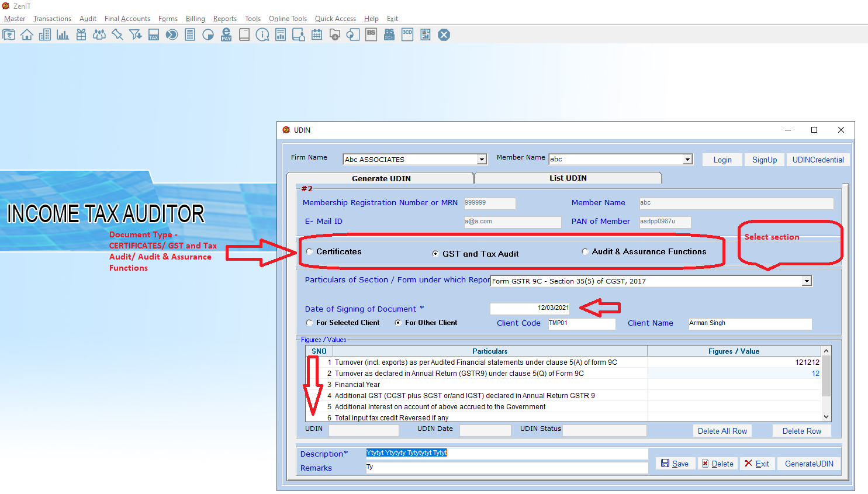The image size is (868, 494).
Task: Click the Delete All Row button
Action: click(x=722, y=431)
